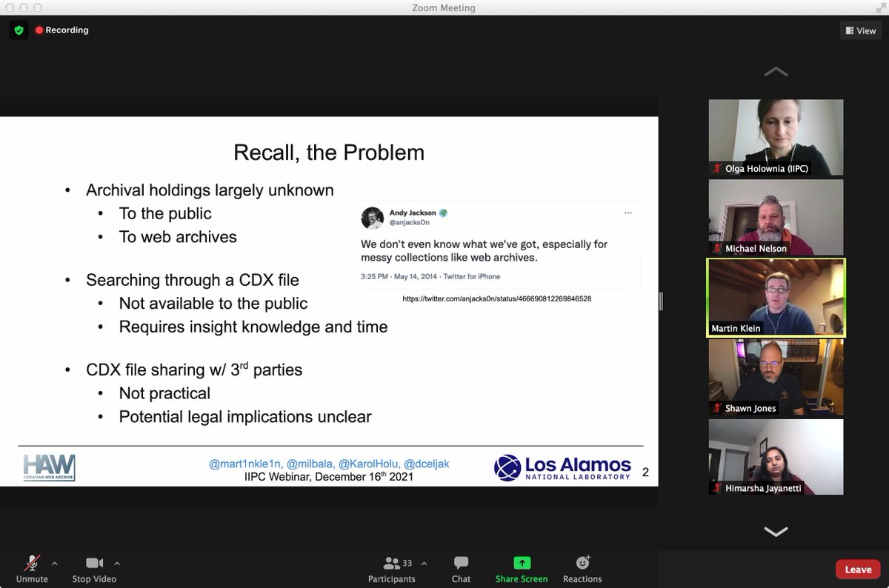Click the side panel resize handle

[661, 301]
